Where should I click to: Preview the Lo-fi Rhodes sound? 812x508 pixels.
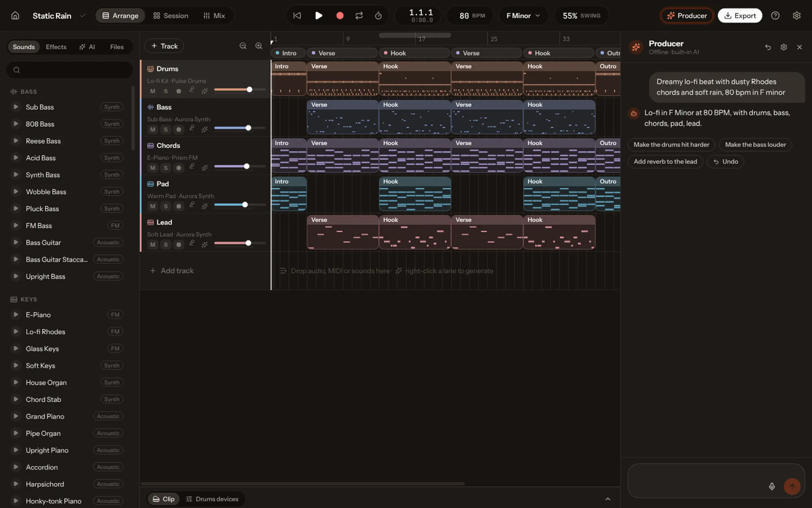pos(16,331)
